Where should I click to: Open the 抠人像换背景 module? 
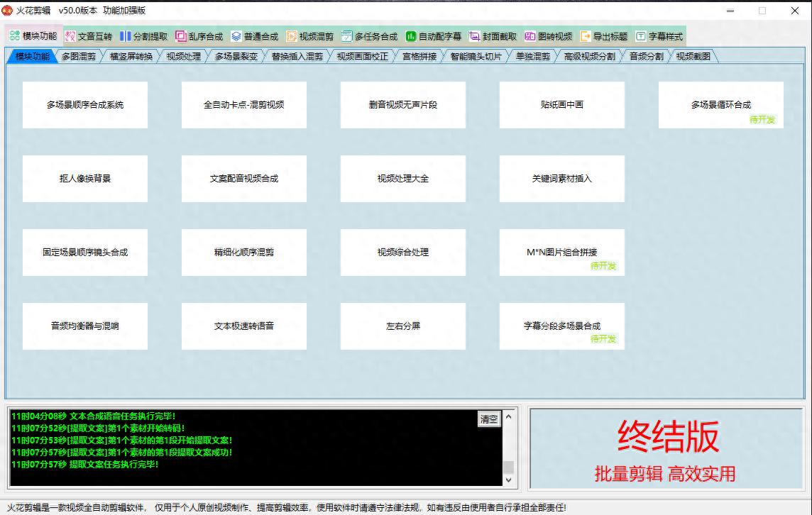85,179
